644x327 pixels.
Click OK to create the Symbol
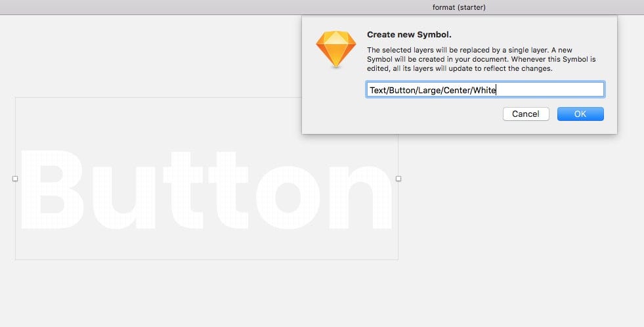point(580,114)
